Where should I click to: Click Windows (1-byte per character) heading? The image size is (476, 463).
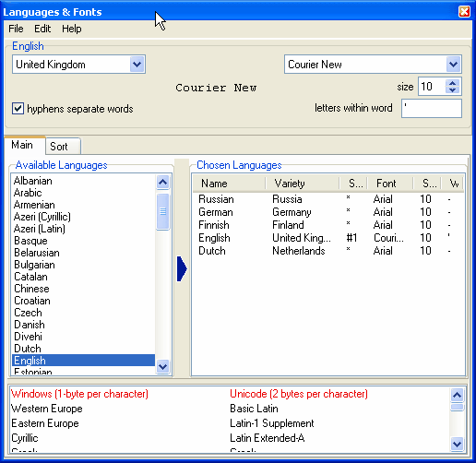[x=79, y=394]
